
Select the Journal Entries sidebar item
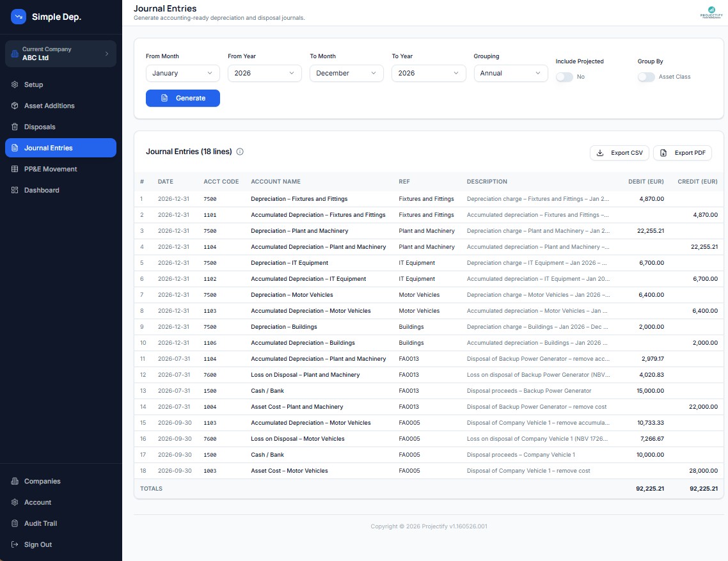61,148
